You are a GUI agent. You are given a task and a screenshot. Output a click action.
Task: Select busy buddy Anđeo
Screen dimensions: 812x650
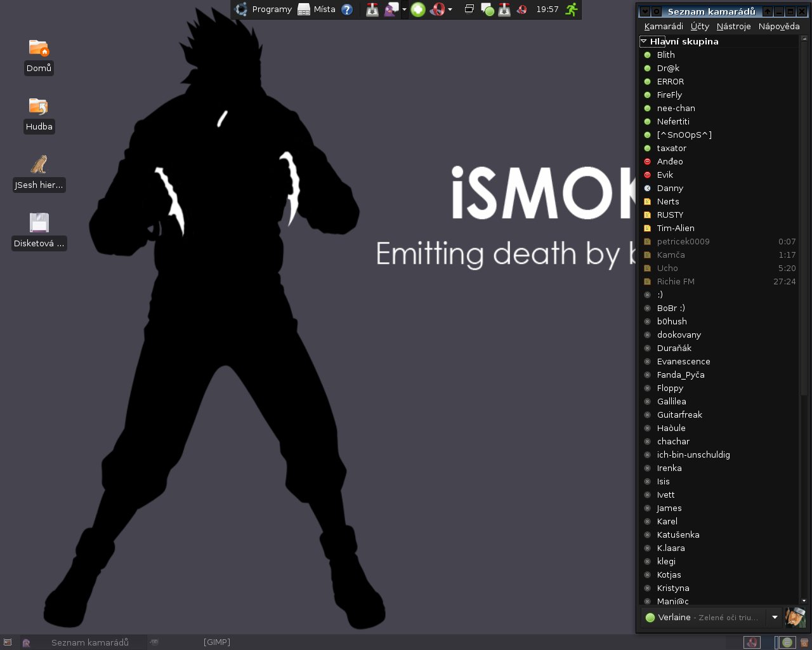point(719,161)
